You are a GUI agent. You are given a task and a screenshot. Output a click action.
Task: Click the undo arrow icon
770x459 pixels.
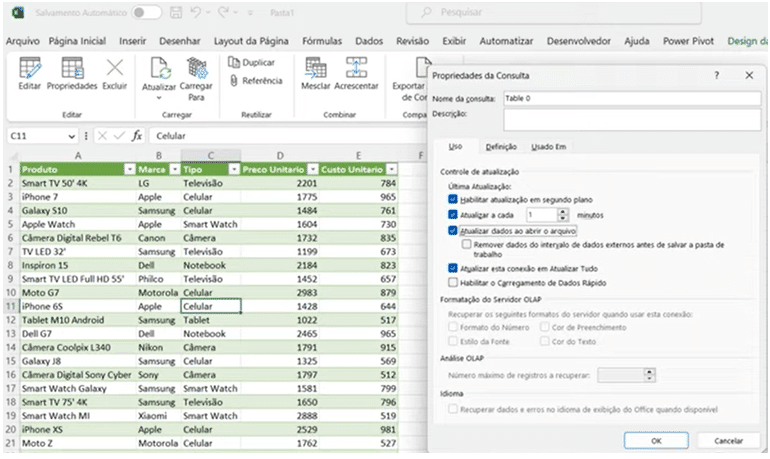(x=195, y=12)
